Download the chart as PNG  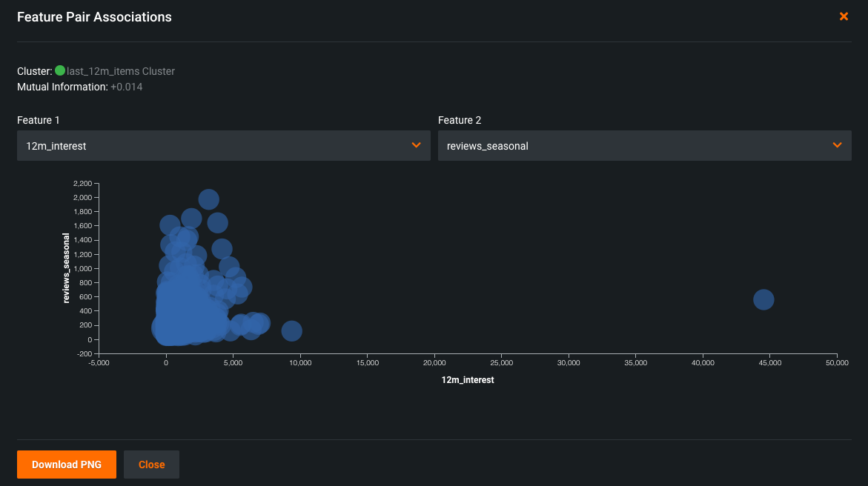[x=67, y=465]
